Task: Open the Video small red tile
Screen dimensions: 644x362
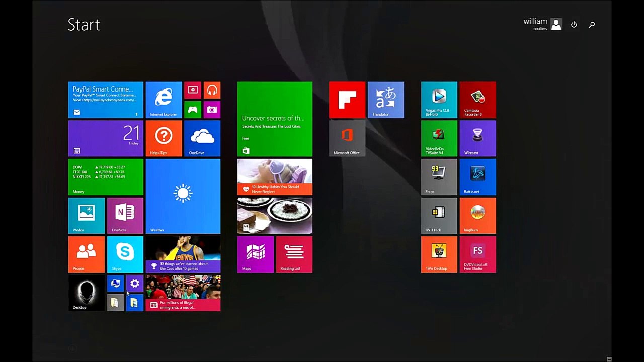Action: 193,90
